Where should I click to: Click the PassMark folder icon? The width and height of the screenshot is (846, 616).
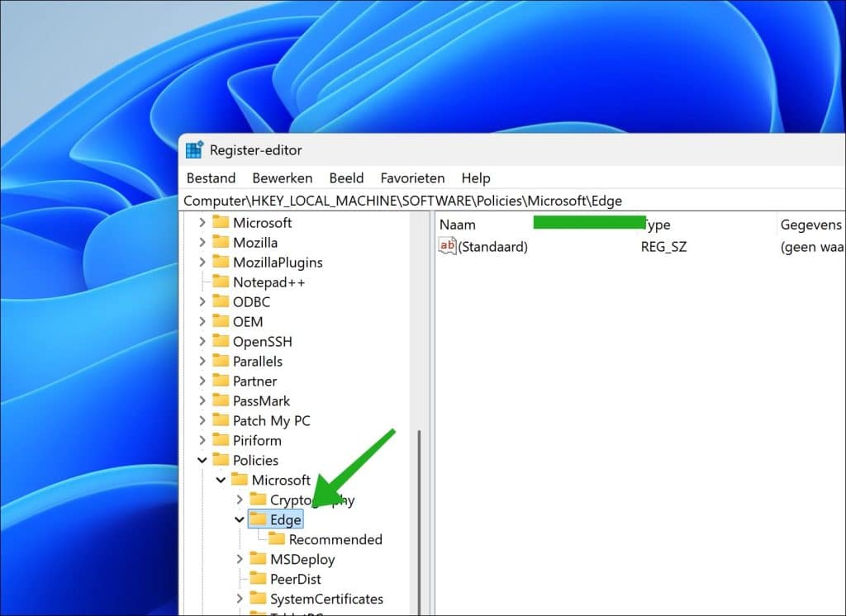(x=221, y=400)
